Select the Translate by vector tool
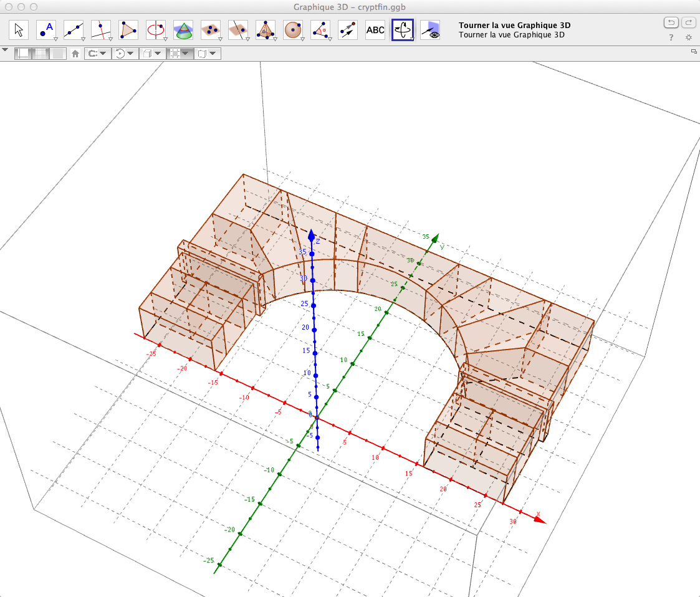Screen dimensions: 700x597 [348, 30]
